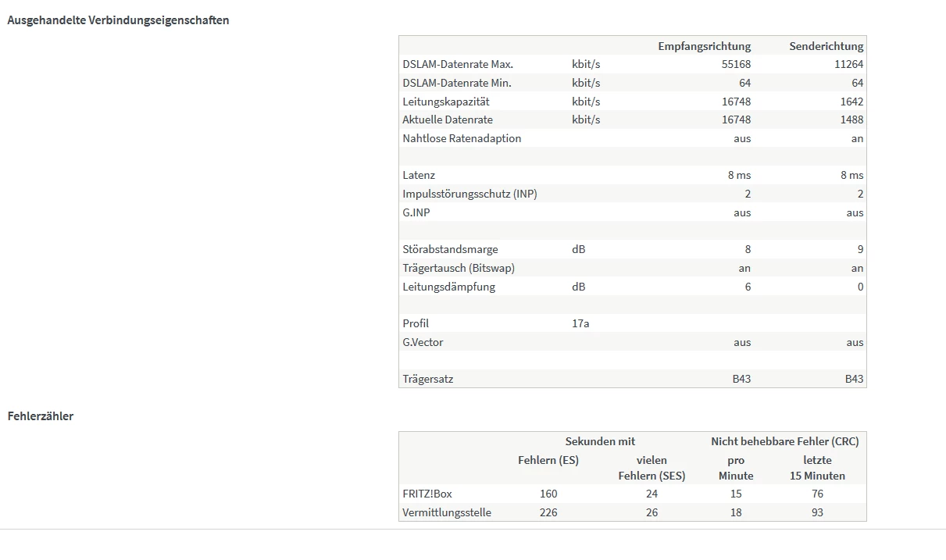946x560 pixels.
Task: Select the 'Trägertausch (Bitswap)' row label
Action: 459,268
